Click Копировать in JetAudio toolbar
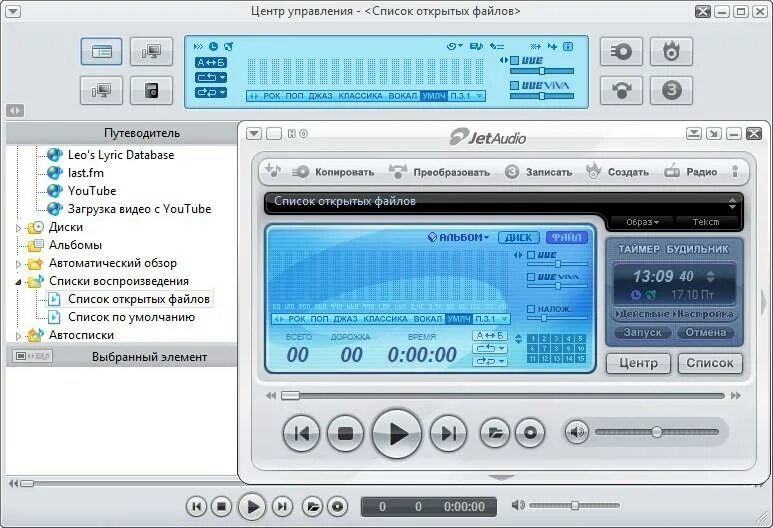773x528 pixels. tap(333, 172)
